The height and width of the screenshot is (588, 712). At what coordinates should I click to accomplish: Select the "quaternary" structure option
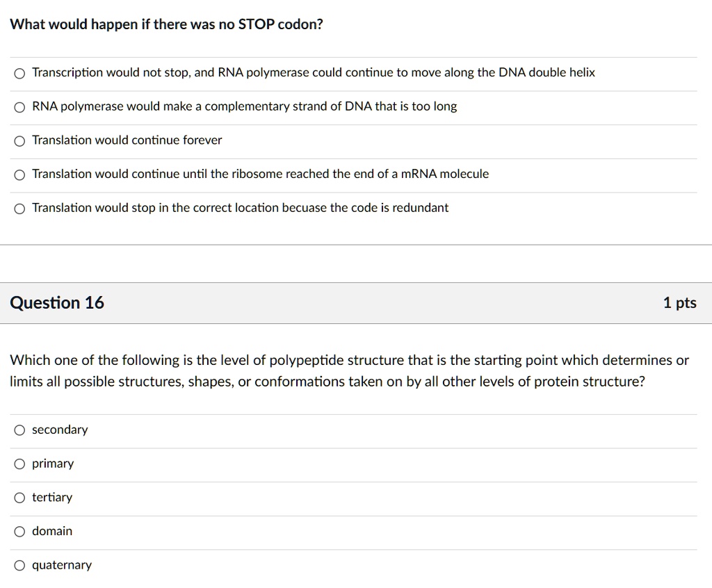(x=61, y=565)
